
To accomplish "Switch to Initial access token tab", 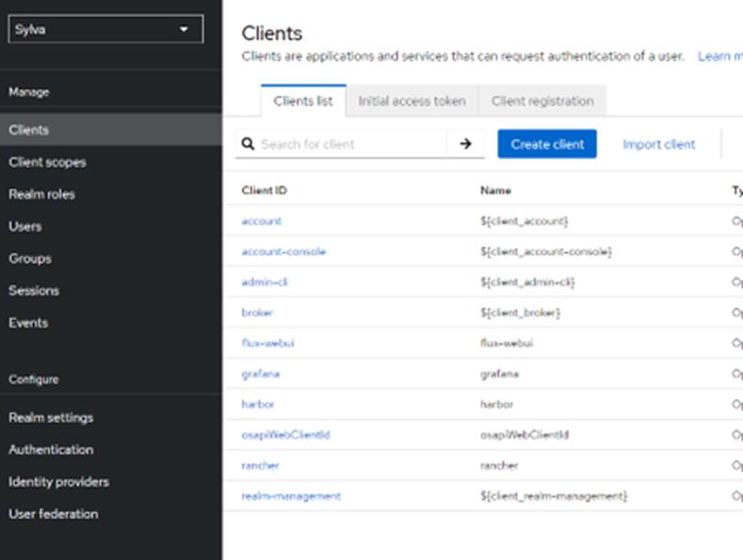I will click(x=412, y=101).
